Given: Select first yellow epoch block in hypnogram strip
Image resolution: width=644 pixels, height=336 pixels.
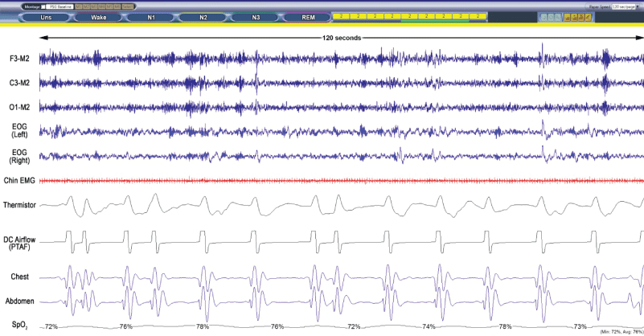Looking at the screenshot, I should [x=341, y=16].
